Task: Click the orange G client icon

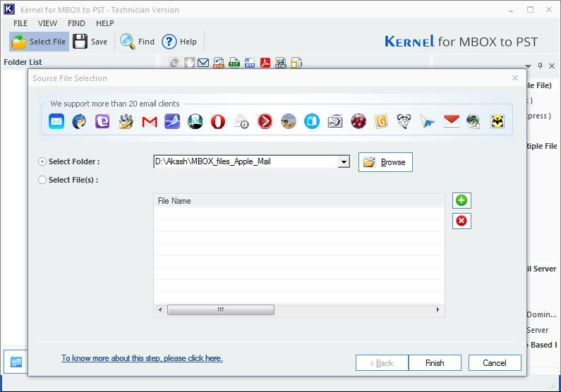Action: 381,121
